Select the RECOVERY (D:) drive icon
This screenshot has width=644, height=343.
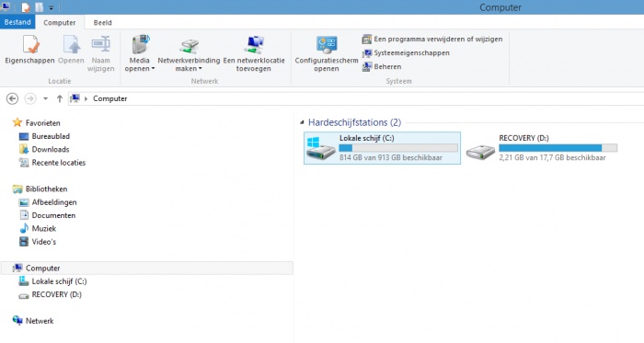pos(480,153)
